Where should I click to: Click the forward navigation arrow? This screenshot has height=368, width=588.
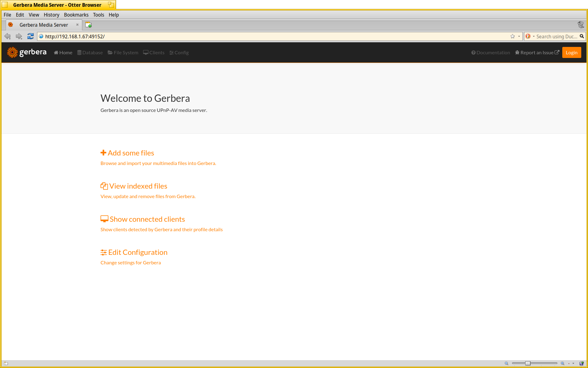point(19,36)
